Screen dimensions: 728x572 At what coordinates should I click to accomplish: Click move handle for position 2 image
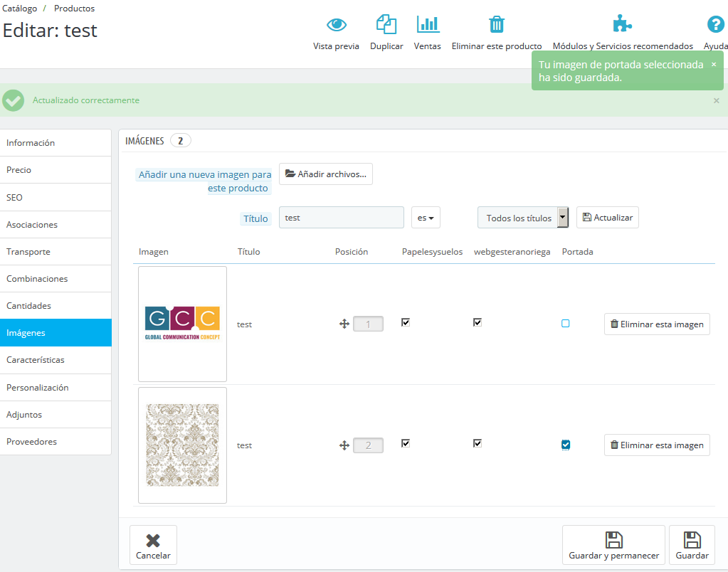pos(344,445)
